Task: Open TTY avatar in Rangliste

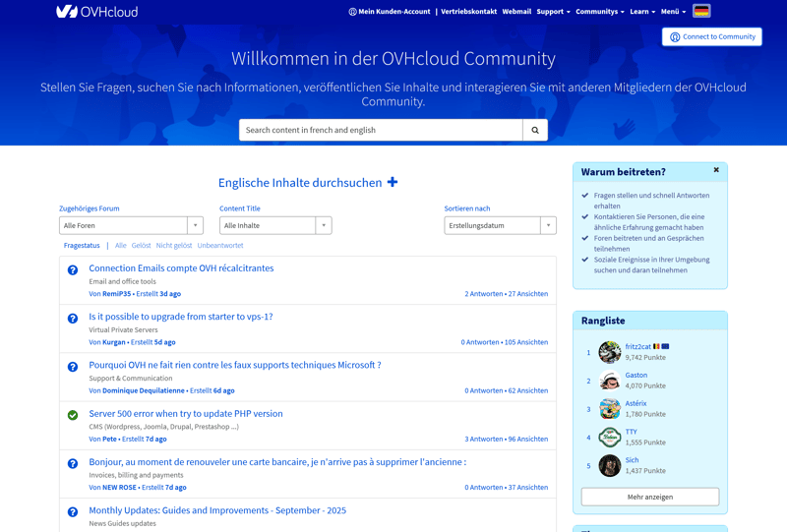Action: 610,438
